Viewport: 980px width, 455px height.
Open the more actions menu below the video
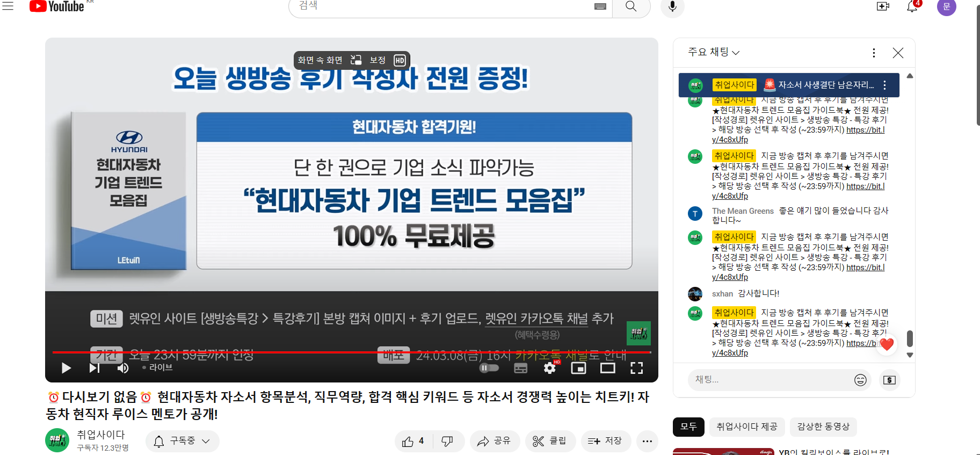click(647, 441)
